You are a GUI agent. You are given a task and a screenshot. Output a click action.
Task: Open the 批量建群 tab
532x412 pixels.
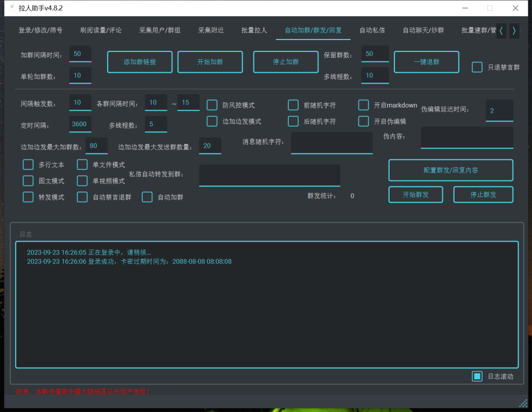478,30
